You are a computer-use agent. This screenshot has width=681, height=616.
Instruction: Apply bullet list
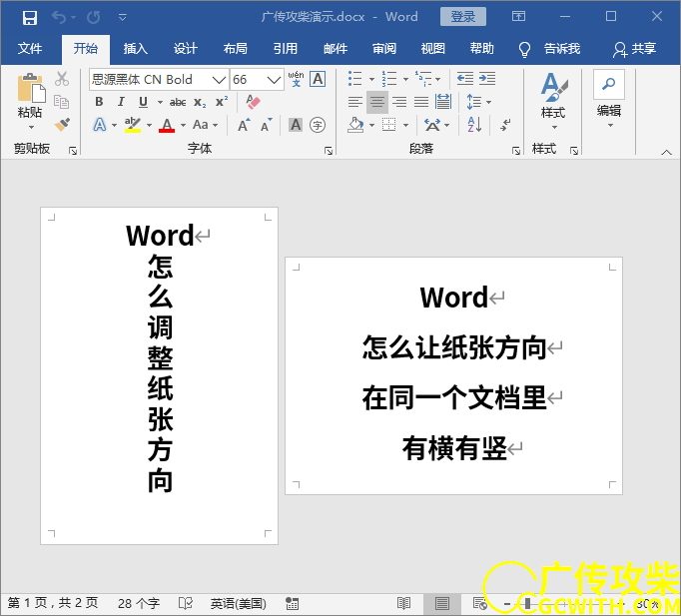[x=355, y=79]
